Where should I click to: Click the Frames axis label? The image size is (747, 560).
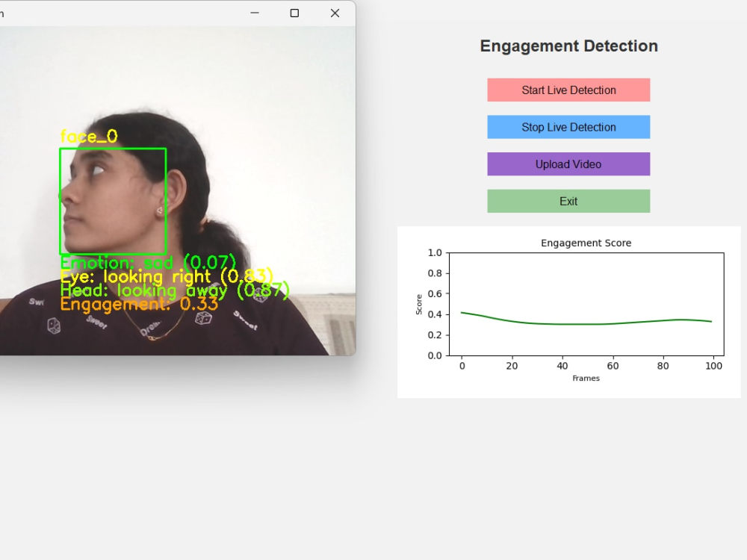coord(586,378)
